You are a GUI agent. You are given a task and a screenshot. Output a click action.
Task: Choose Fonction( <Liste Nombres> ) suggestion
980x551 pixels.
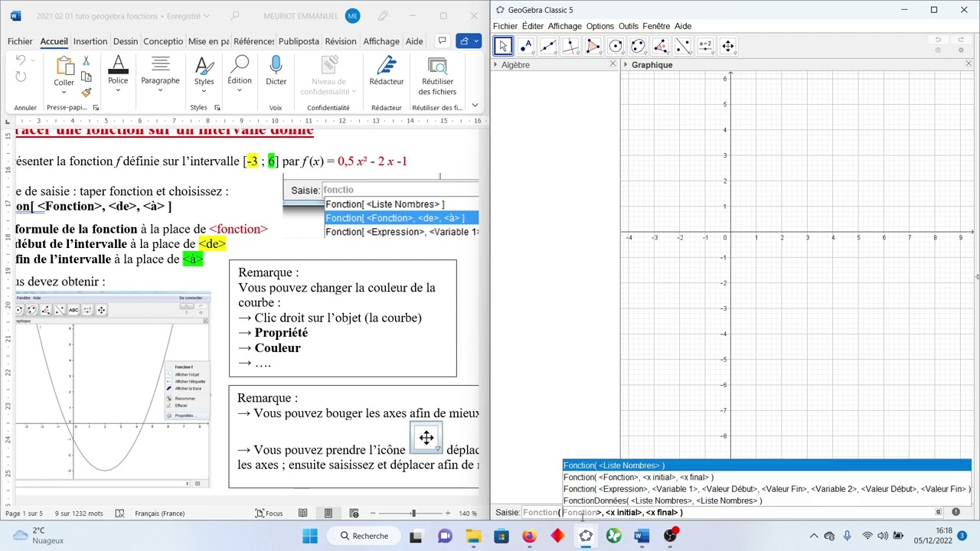[766, 465]
